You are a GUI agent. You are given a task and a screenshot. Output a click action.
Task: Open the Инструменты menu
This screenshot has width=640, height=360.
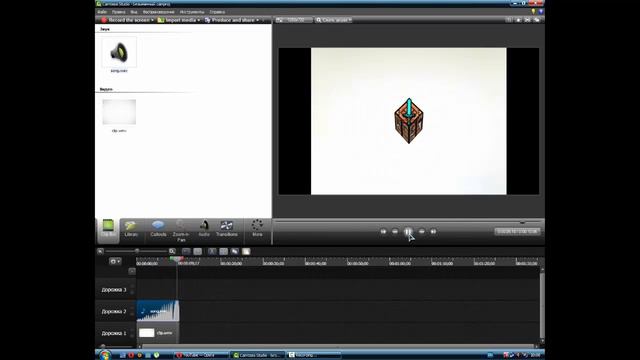coord(192,12)
